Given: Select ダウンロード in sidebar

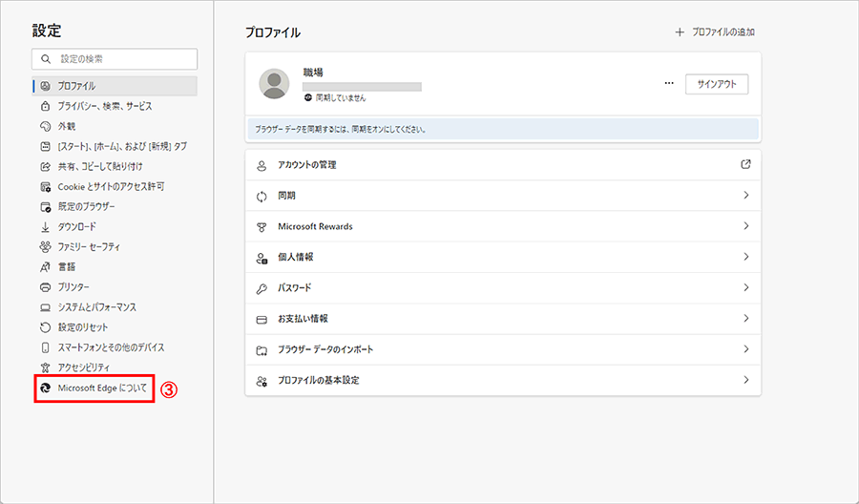Looking at the screenshot, I should pyautogui.click(x=115, y=227).
